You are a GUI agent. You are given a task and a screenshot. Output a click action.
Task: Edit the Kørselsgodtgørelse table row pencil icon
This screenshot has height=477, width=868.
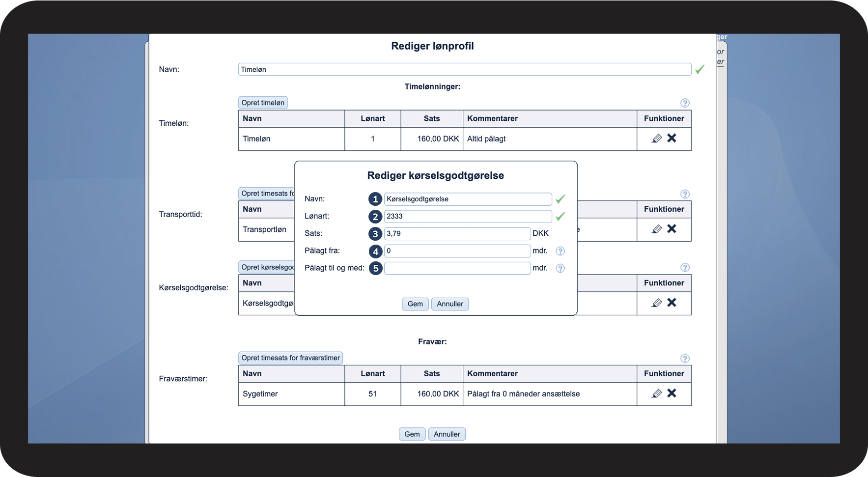(x=657, y=303)
